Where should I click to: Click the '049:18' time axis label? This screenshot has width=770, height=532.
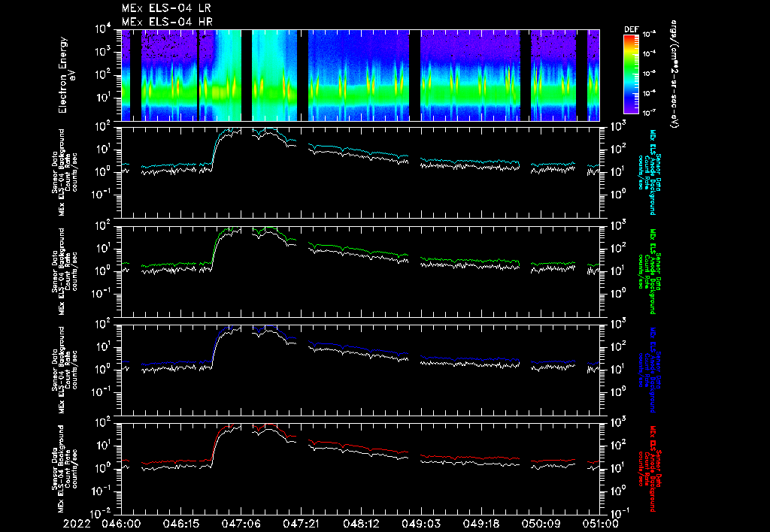[480, 524]
